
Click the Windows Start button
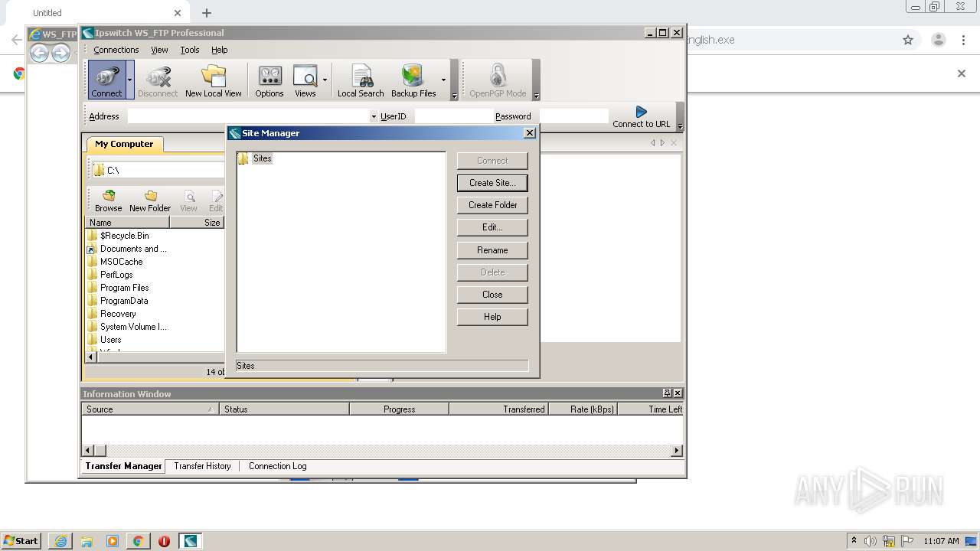click(x=21, y=540)
